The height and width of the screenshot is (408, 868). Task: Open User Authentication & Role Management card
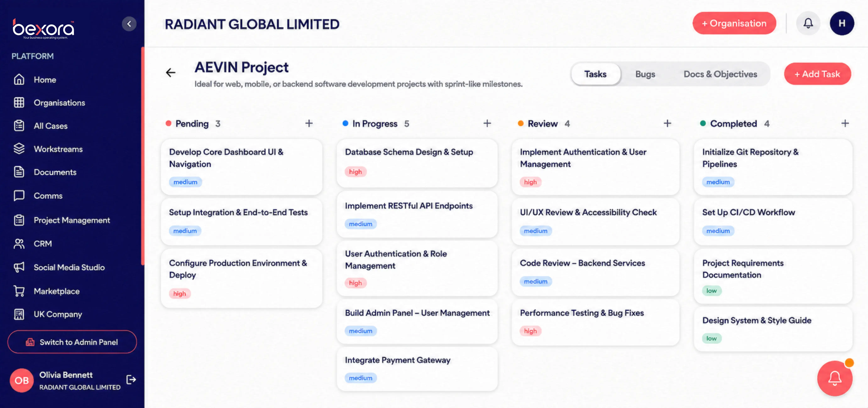tap(417, 268)
